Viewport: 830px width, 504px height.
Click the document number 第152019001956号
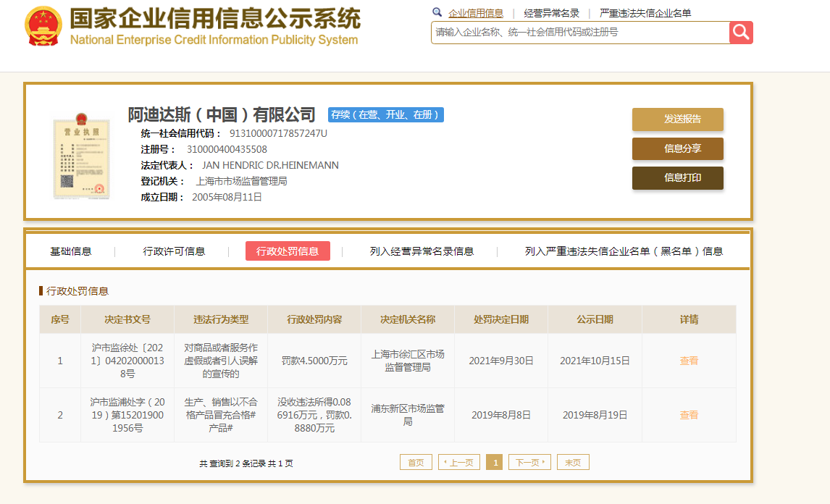pyautogui.click(x=127, y=415)
